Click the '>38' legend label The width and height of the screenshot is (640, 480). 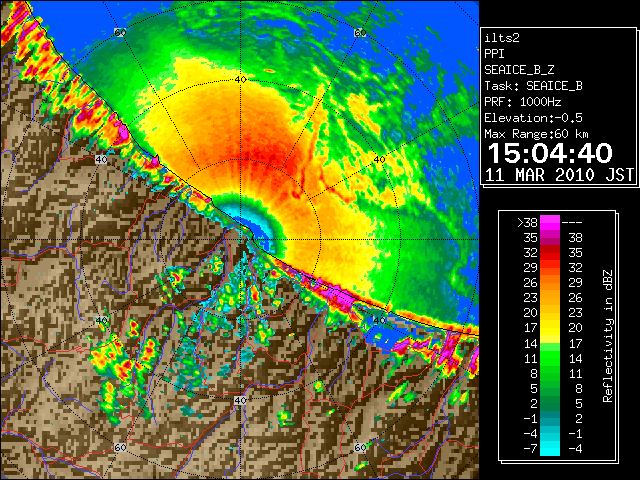527,222
